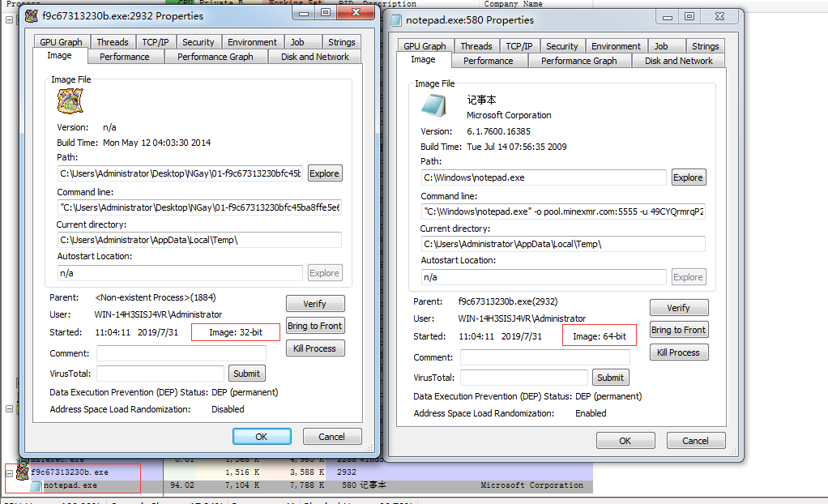This screenshot has width=828, height=504.
Task: Click the notepad.exe title bar icon
Action: 395,20
